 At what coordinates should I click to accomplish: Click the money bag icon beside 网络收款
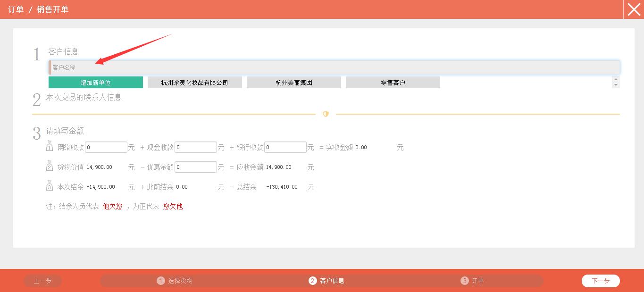click(x=50, y=147)
